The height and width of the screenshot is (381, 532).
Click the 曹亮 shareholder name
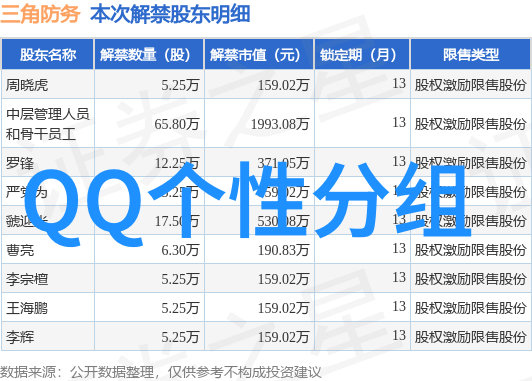tap(20, 250)
